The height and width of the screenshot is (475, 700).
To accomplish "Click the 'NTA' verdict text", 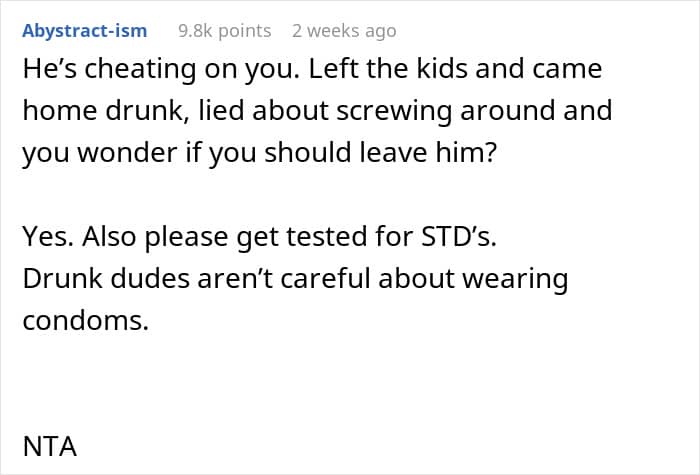I will click(49, 445).
